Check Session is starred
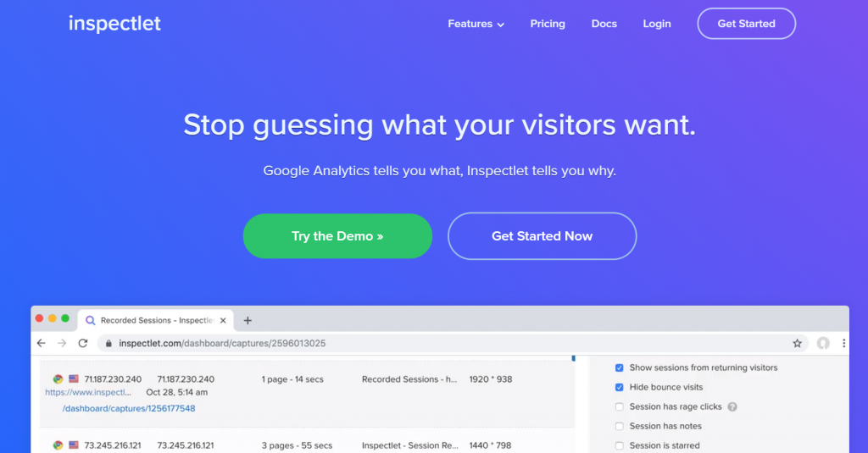The width and height of the screenshot is (868, 453). click(x=620, y=445)
